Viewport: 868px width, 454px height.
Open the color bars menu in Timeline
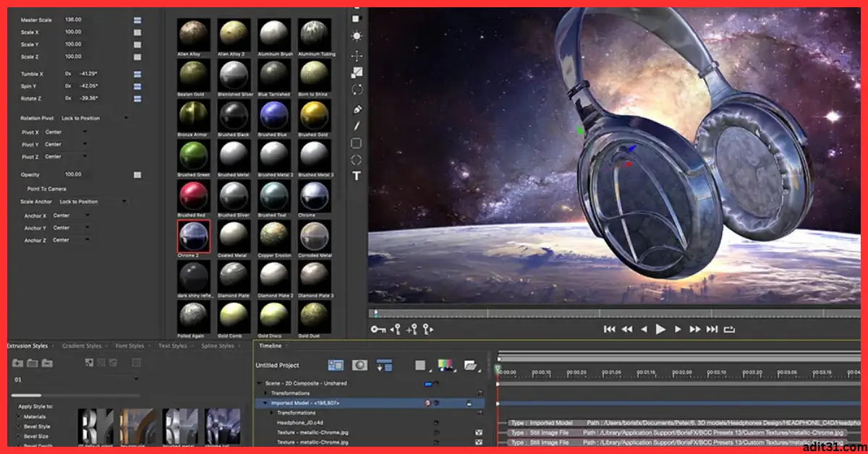tap(446, 366)
